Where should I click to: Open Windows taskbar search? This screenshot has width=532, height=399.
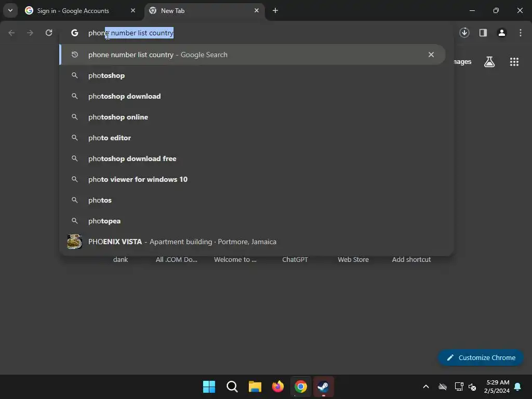(x=232, y=387)
